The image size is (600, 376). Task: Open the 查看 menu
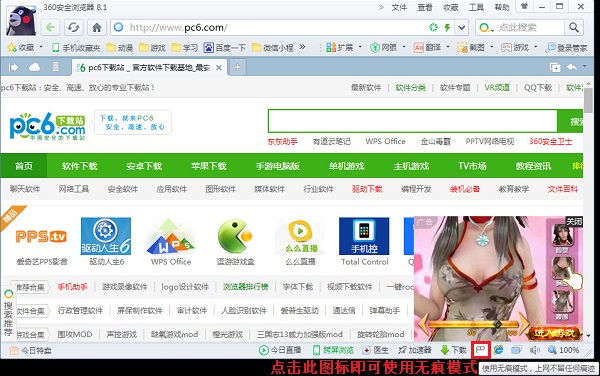click(x=425, y=7)
